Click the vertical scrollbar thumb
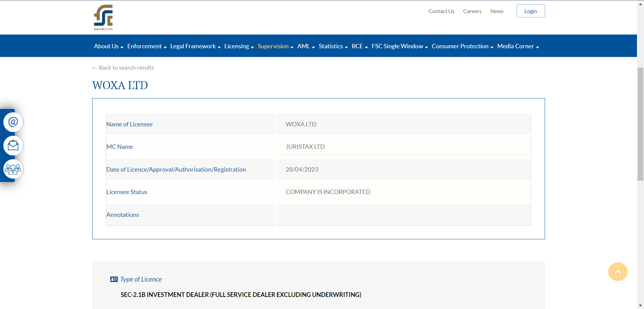 (x=640, y=124)
